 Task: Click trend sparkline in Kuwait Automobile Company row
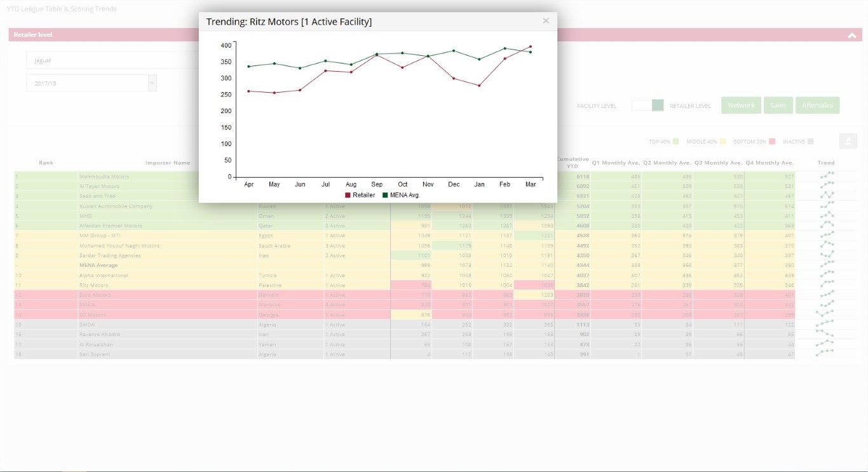826,206
